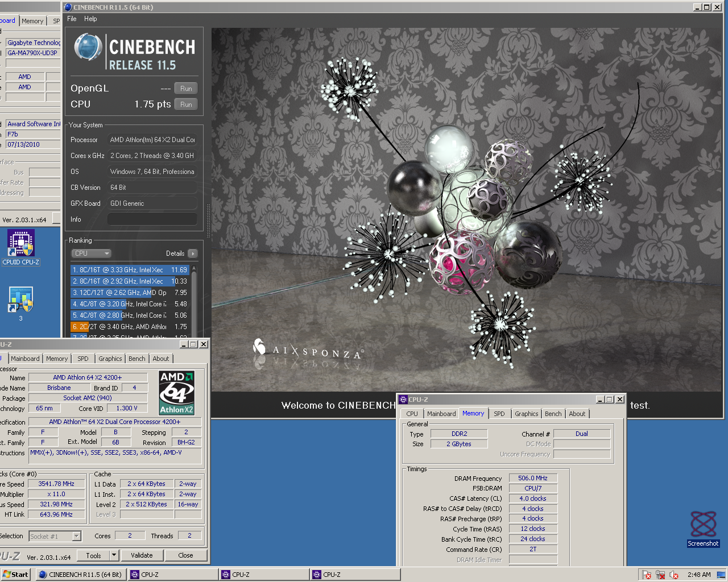Click the memory Type value DDR2
This screenshot has width=728, height=582.
pyautogui.click(x=459, y=434)
